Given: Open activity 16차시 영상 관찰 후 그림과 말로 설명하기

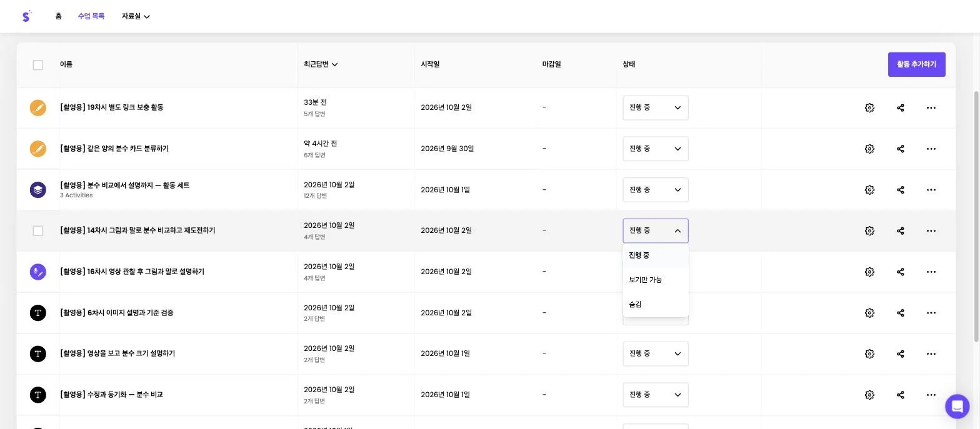Looking at the screenshot, I should coord(132,272).
